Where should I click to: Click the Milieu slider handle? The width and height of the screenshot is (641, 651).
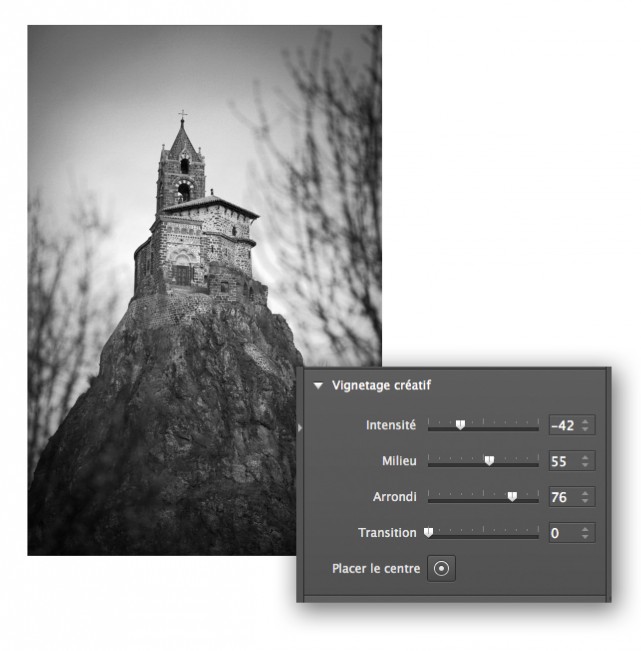489,460
